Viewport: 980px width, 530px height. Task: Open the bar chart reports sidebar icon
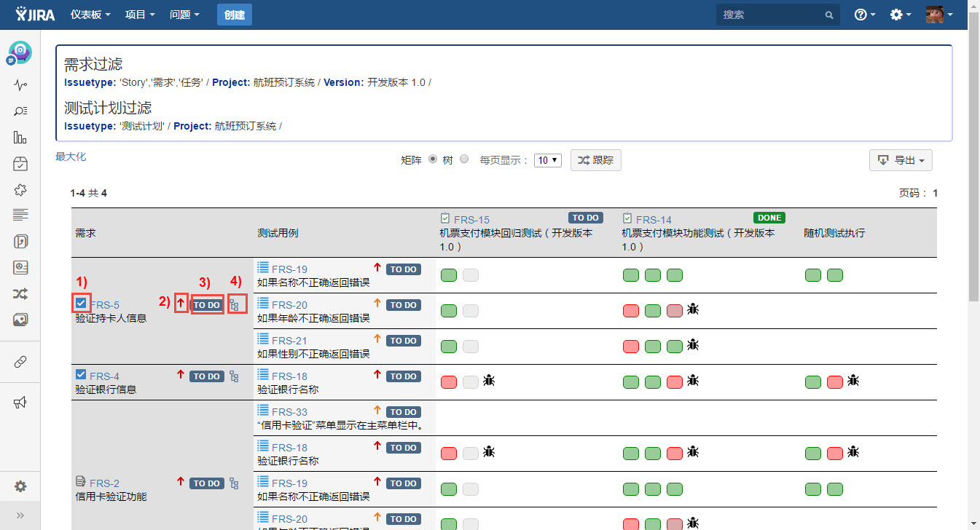pyautogui.click(x=20, y=138)
